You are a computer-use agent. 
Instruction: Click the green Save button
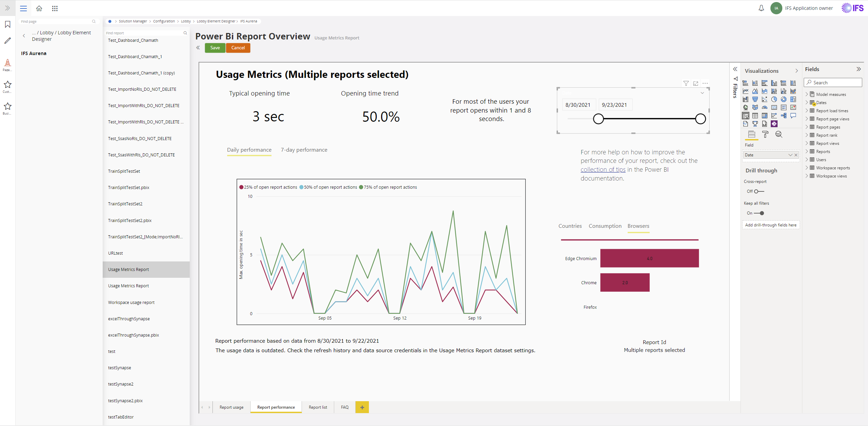[215, 48]
